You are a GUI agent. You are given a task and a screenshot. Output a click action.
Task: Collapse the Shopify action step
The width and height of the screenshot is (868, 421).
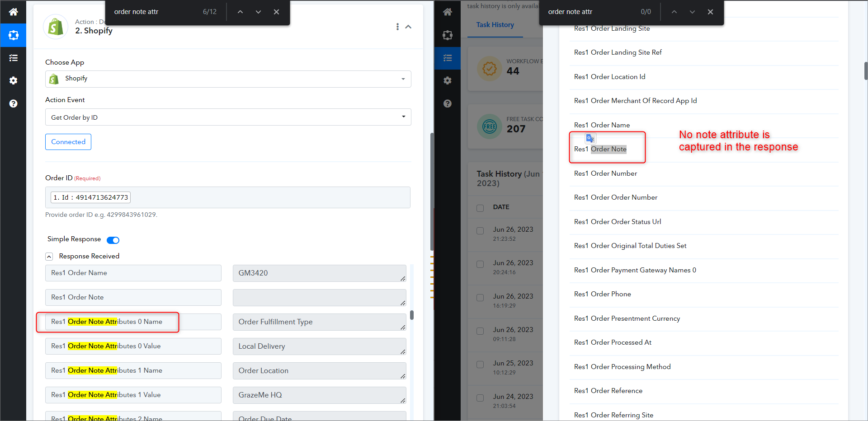(408, 27)
